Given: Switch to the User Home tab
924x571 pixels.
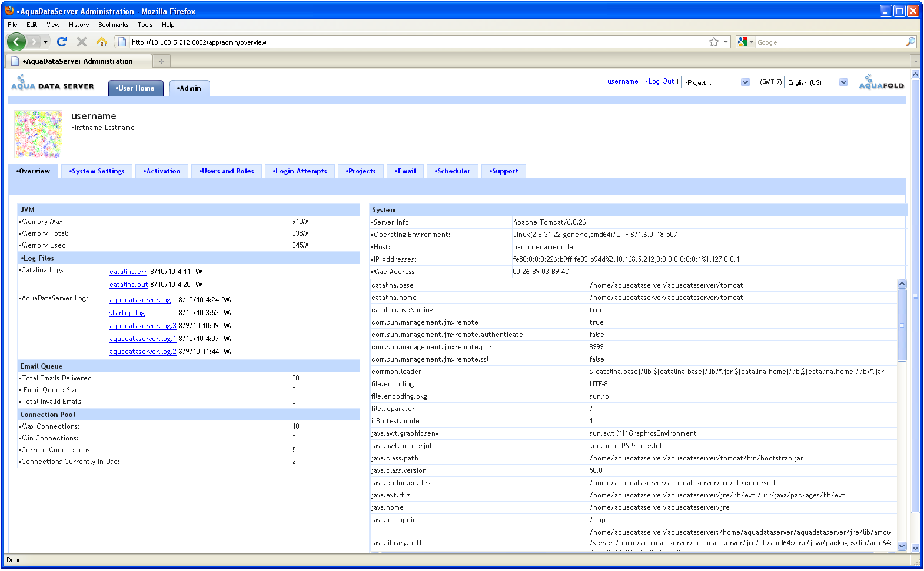Looking at the screenshot, I should (135, 88).
